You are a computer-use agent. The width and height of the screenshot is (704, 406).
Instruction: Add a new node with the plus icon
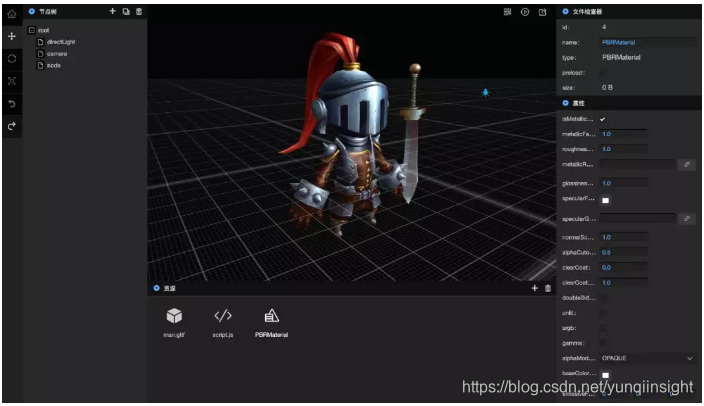(x=113, y=11)
